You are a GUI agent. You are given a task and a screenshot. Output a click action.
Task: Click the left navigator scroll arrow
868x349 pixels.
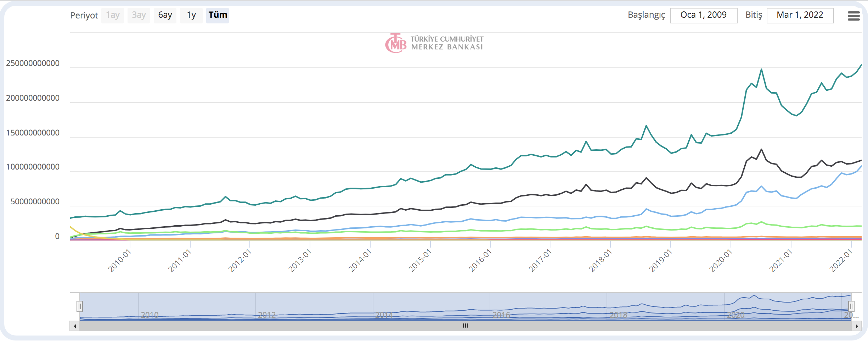(x=75, y=326)
